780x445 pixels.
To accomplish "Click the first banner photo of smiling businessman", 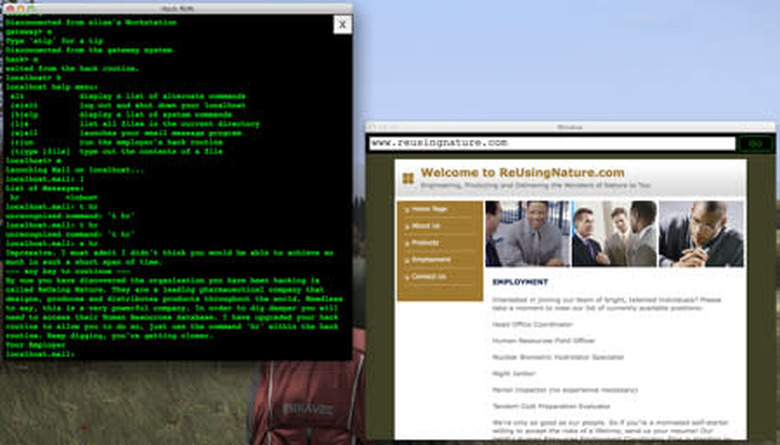I will point(528,233).
